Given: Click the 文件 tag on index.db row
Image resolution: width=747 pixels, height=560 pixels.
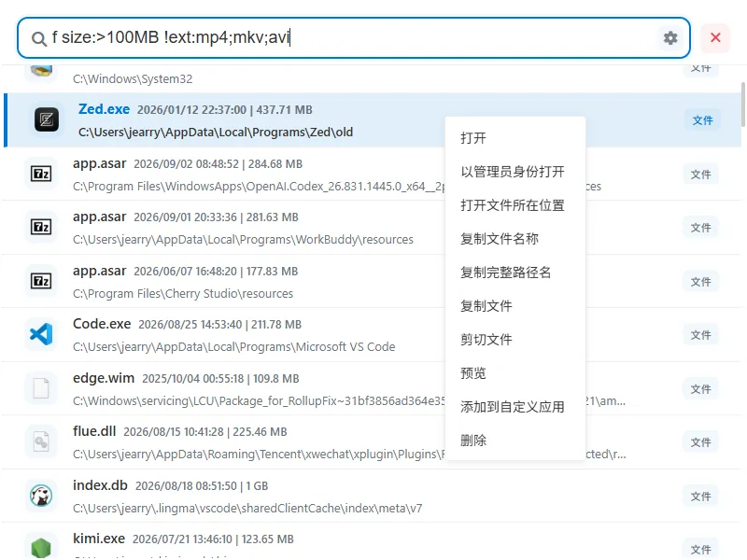Looking at the screenshot, I should click(x=701, y=497).
